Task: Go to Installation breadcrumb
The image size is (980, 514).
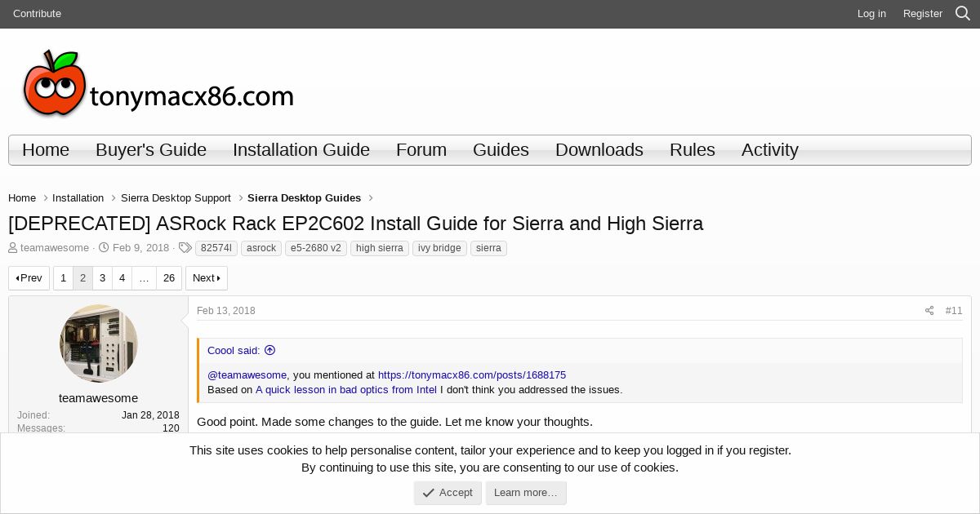Action: [78, 198]
